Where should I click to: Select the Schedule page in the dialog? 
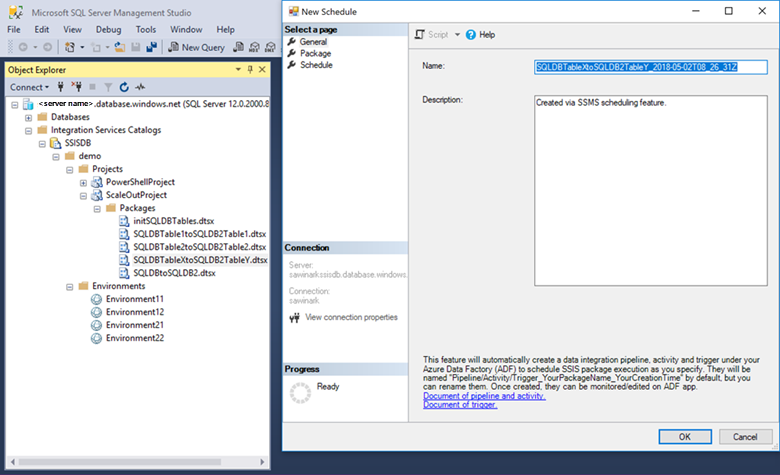tap(316, 65)
